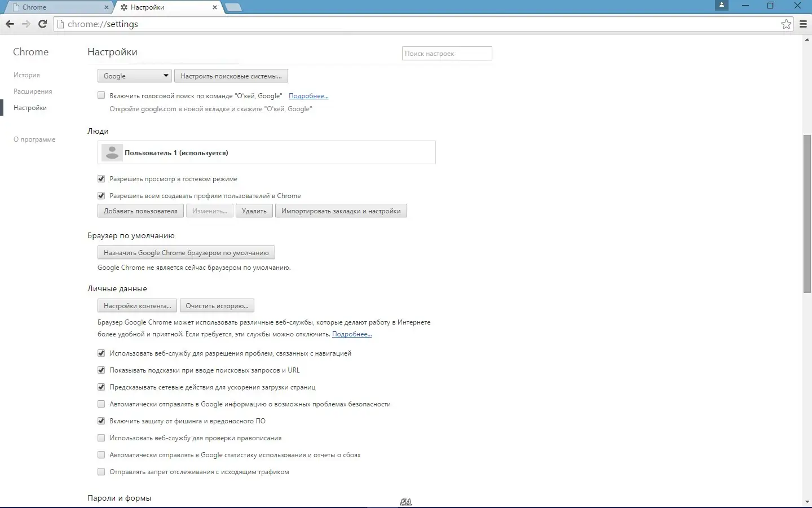Click Добавить пользователя button
The image size is (812, 508).
click(x=140, y=211)
